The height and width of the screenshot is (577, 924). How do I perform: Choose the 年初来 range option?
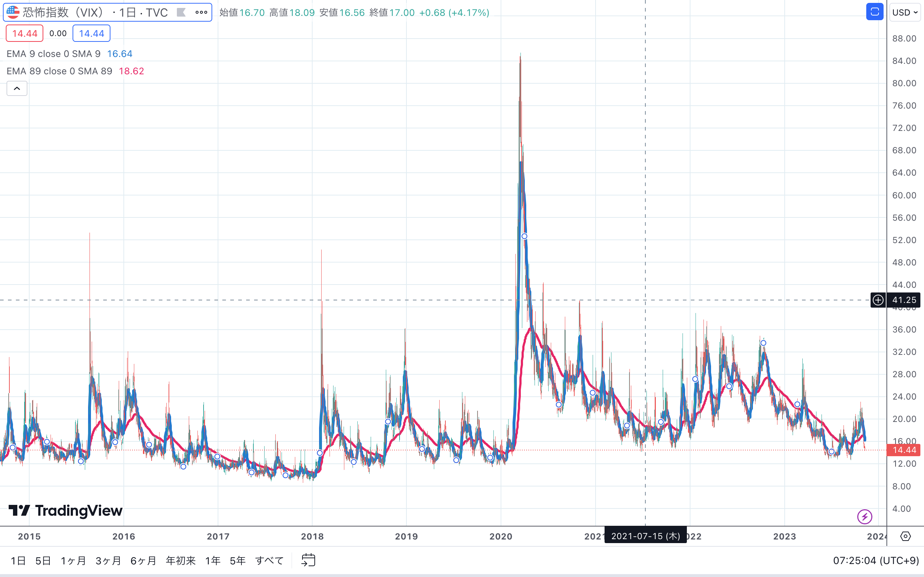click(180, 560)
